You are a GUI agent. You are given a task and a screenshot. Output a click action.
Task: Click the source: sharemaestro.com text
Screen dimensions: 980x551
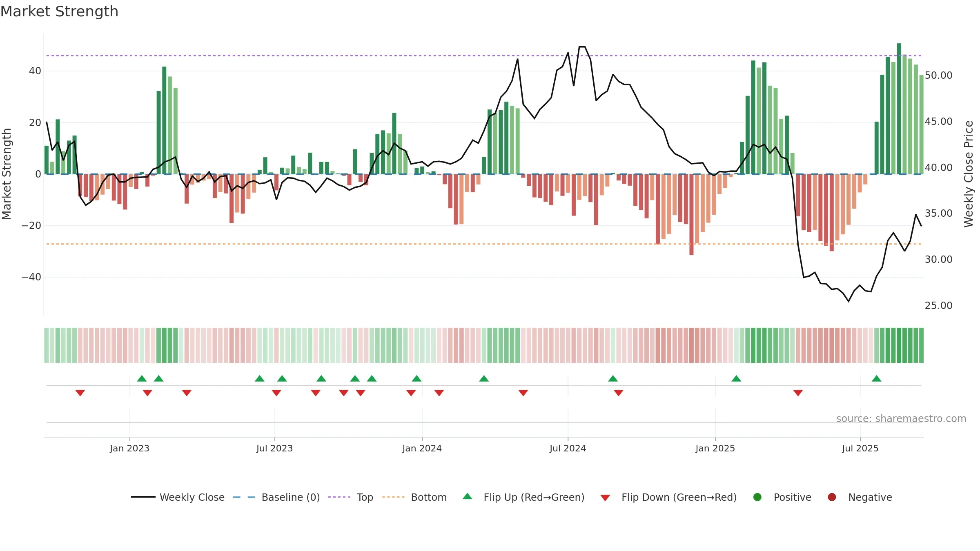tap(901, 418)
